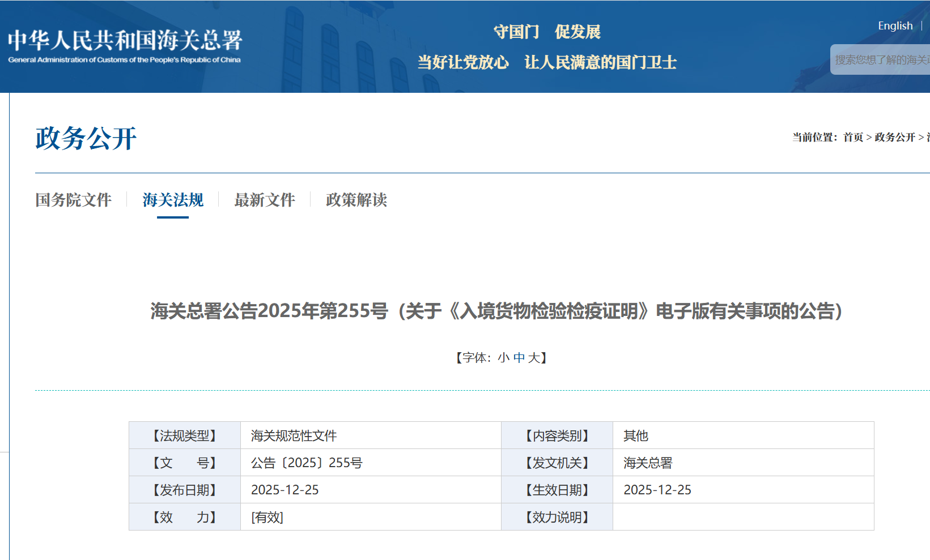Focus the site search input field
The width and height of the screenshot is (930, 560).
(x=881, y=60)
